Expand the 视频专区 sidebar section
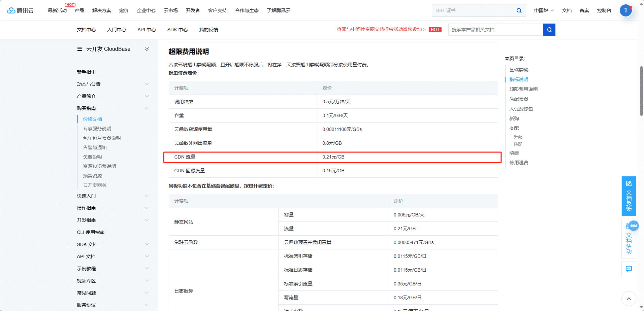This screenshot has height=311, width=644. coord(147,281)
